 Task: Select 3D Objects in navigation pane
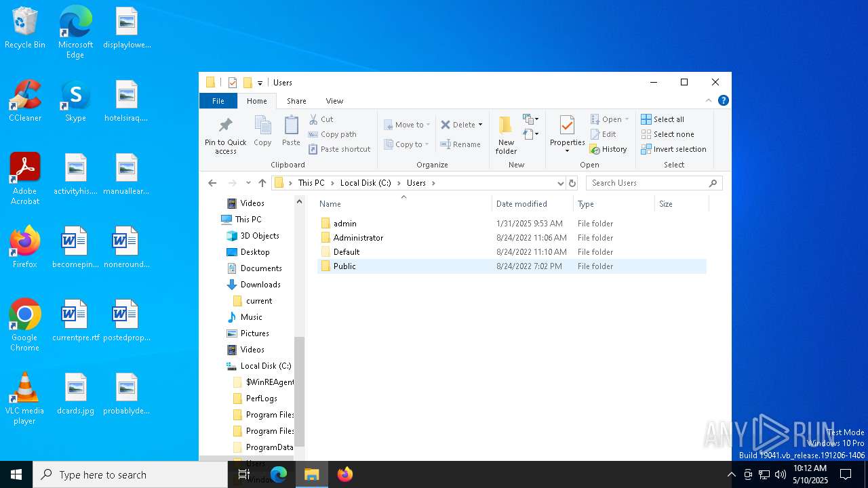pyautogui.click(x=260, y=236)
